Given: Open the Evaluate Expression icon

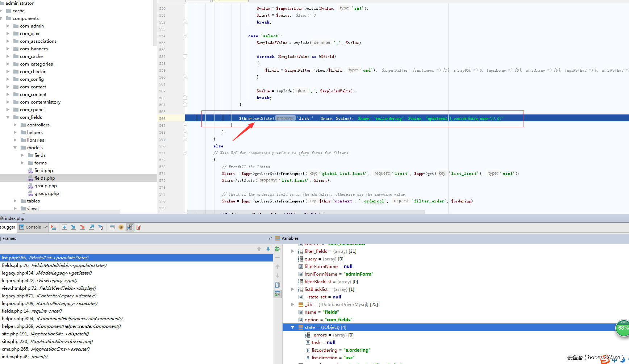Looking at the screenshot, I should pyautogui.click(x=112, y=227).
